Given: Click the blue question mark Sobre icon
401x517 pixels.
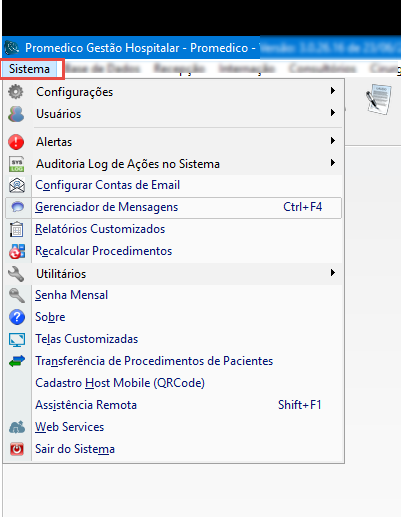Looking at the screenshot, I should (17, 317).
